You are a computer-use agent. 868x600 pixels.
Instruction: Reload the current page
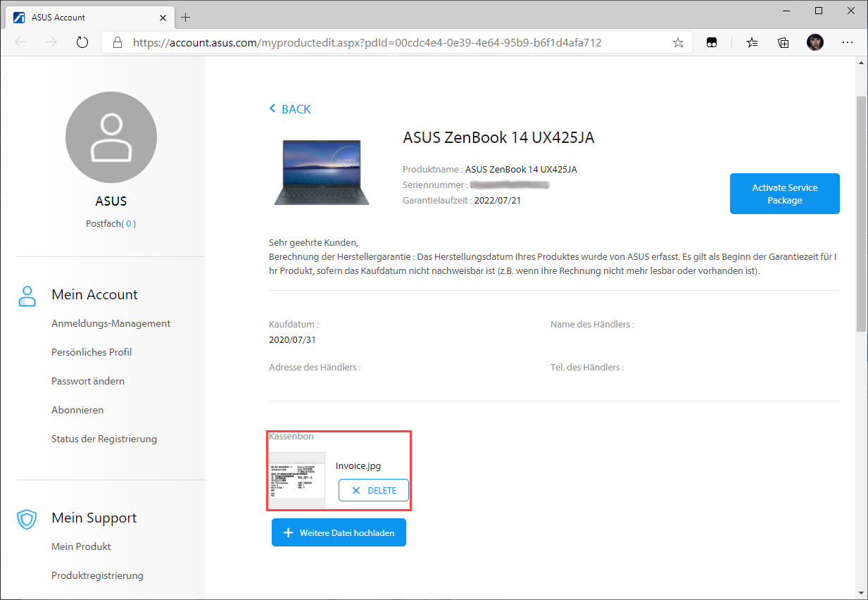(x=82, y=42)
